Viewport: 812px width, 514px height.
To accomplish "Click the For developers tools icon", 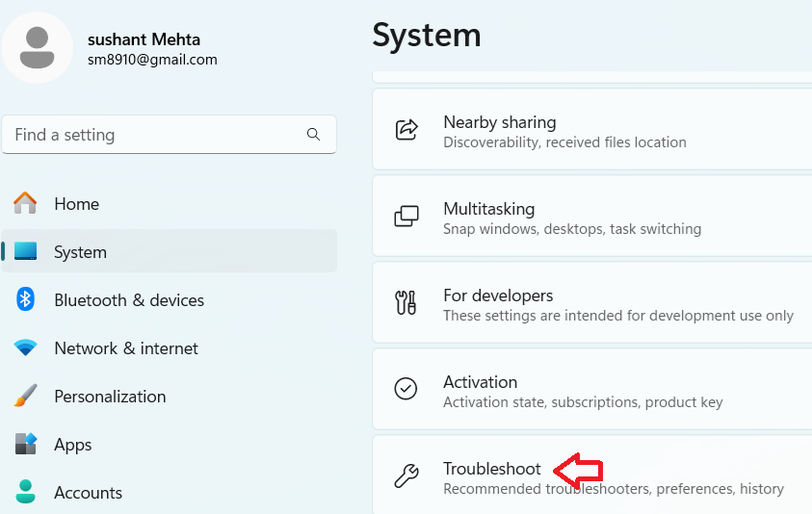I will click(x=406, y=303).
